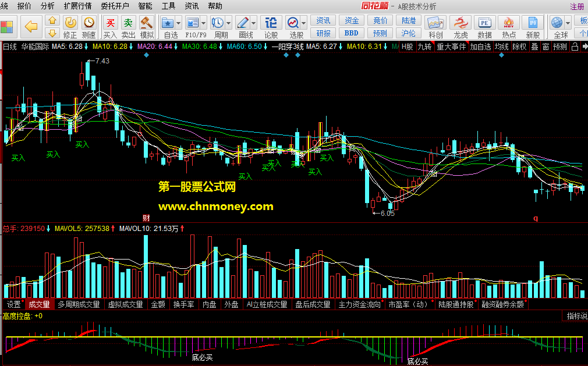The height and width of the screenshot is (366, 588).
Task: Click the 沪伦 toolbar button
Action: [x=409, y=33]
